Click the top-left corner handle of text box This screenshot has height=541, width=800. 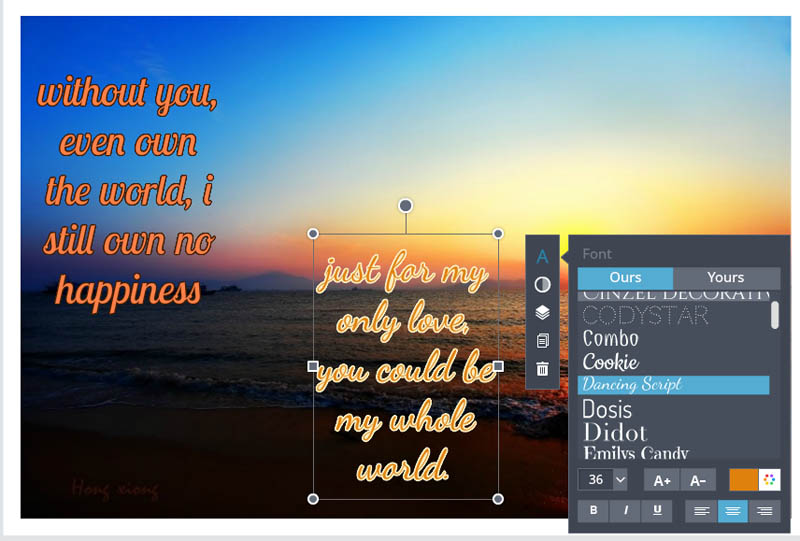(313, 234)
